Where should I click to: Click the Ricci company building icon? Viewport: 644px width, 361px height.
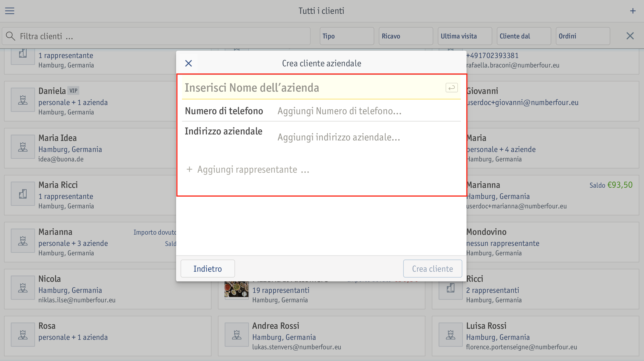pyautogui.click(x=450, y=287)
